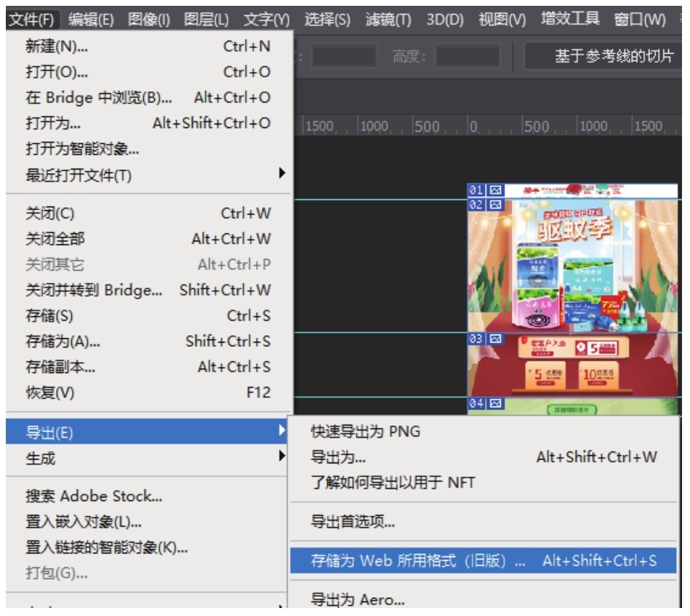Choose 新建(N)... from the file menu
Viewport: 690px width, 616px height.
coord(149,46)
